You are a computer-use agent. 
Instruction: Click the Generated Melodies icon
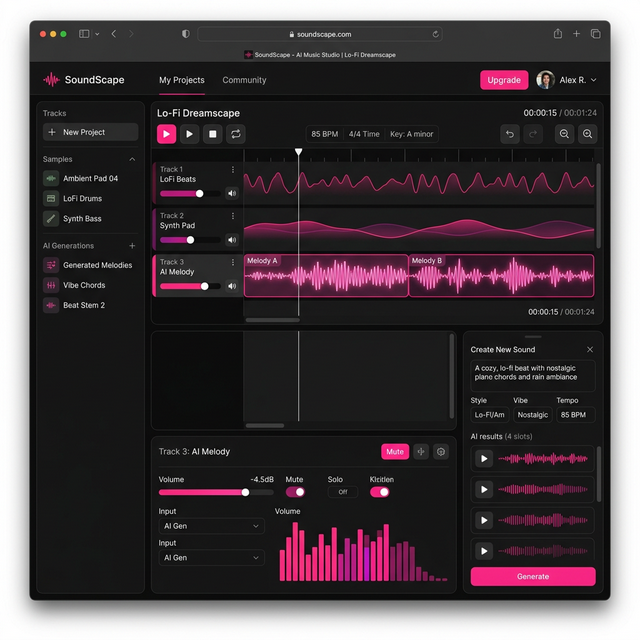(x=51, y=265)
